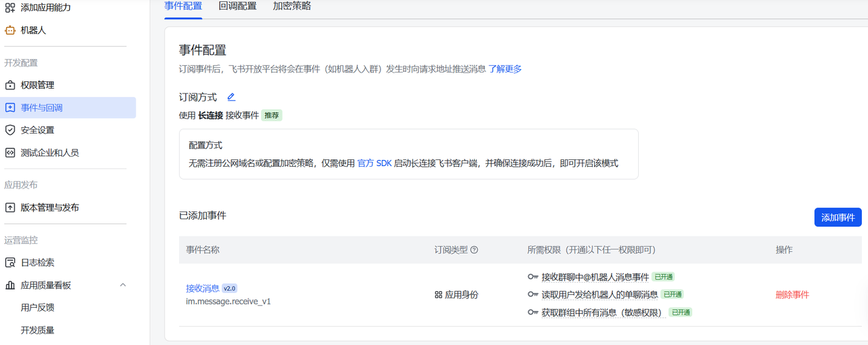Click the 机器人 robot icon

10,31
